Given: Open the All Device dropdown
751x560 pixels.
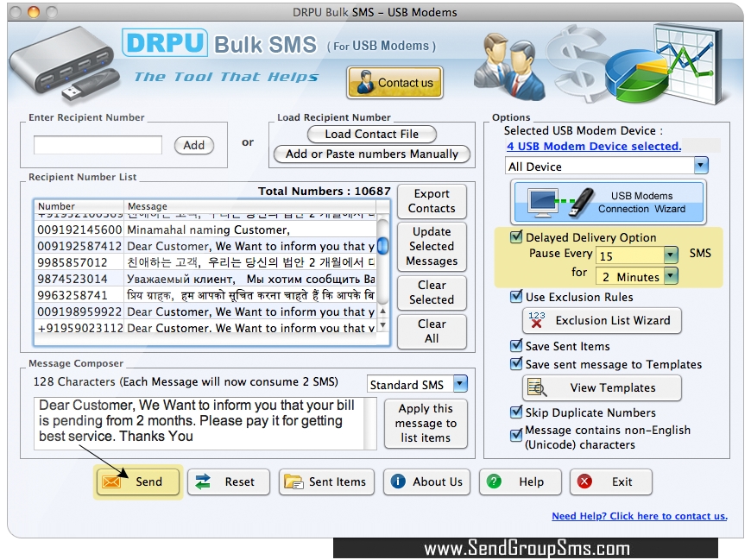Looking at the screenshot, I should click(x=701, y=166).
